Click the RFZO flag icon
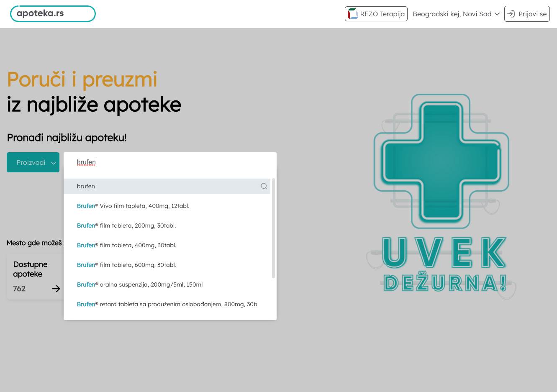 (353, 14)
